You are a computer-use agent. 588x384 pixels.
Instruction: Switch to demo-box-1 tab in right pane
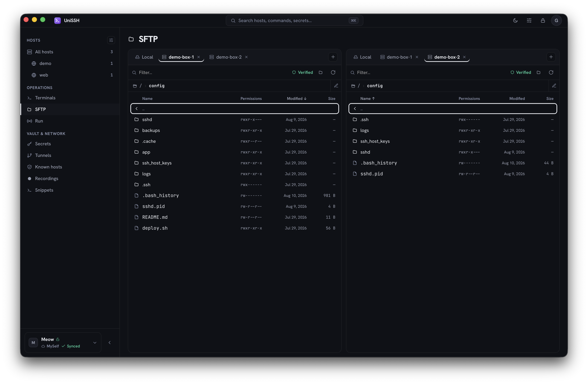(x=396, y=57)
